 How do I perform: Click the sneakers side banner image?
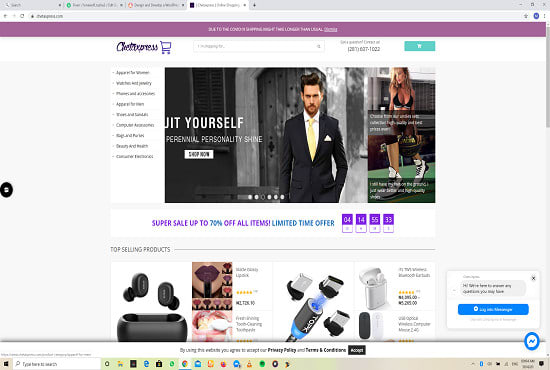(401, 169)
